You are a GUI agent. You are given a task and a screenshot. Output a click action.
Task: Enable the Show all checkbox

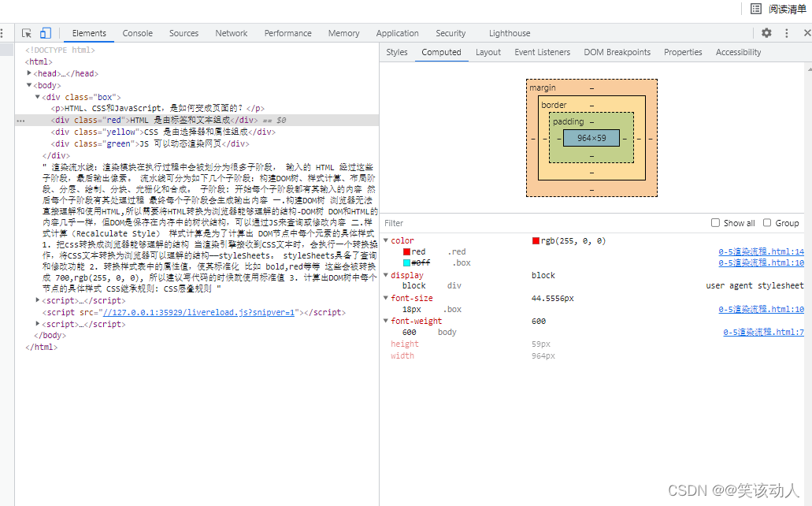point(715,223)
